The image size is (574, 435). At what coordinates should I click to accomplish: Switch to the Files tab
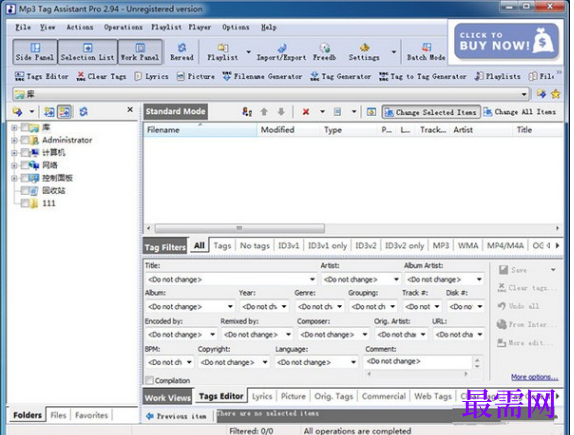click(58, 415)
